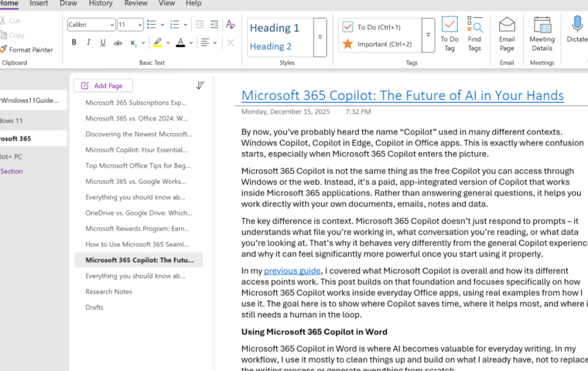Image resolution: width=588 pixels, height=371 pixels.
Task: Click the page date 'Monday, December 15, 2025'
Action: [x=285, y=111]
